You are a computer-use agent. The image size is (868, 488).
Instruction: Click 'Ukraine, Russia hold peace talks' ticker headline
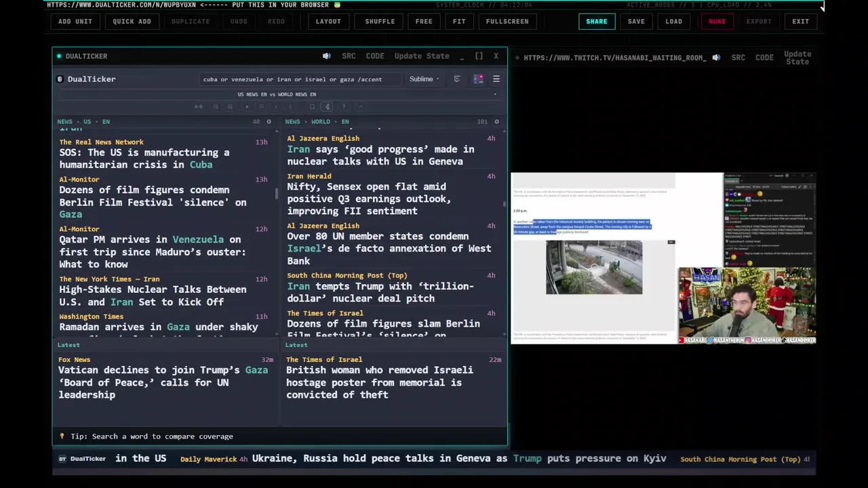tap(459, 458)
